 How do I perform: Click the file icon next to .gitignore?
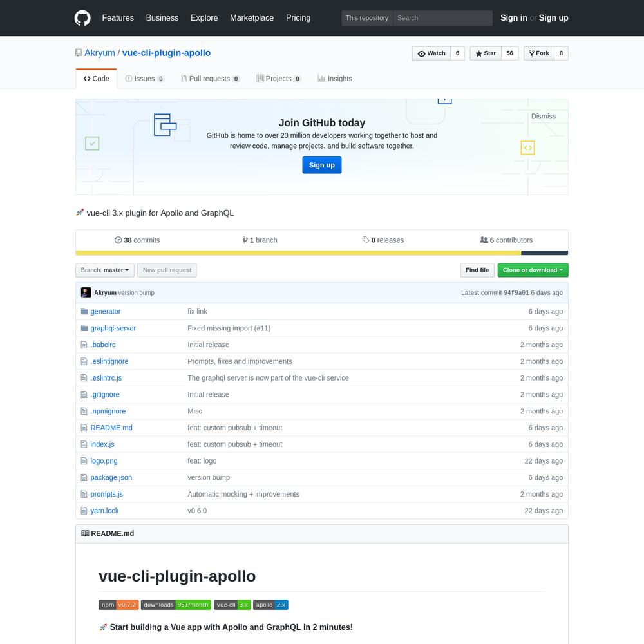click(x=84, y=394)
